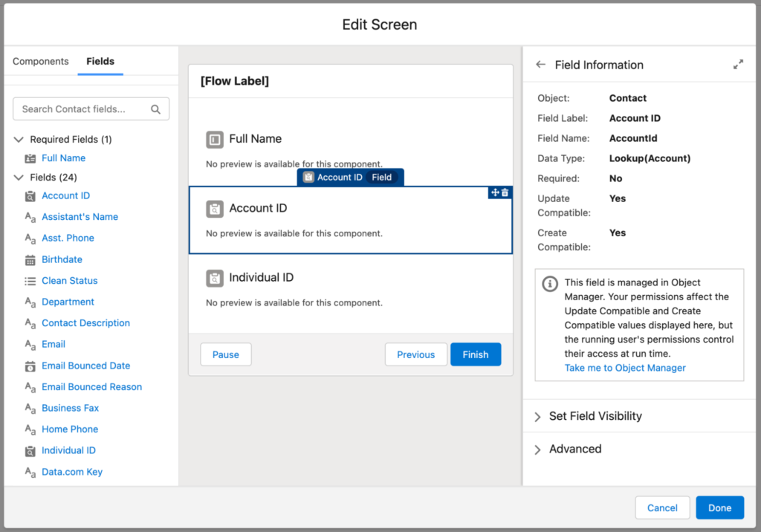Select the Fields tab
Viewport: 761px width, 532px height.
coord(100,62)
